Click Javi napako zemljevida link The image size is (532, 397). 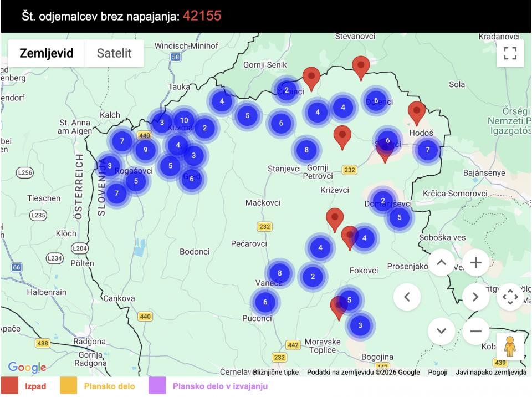coord(490,372)
